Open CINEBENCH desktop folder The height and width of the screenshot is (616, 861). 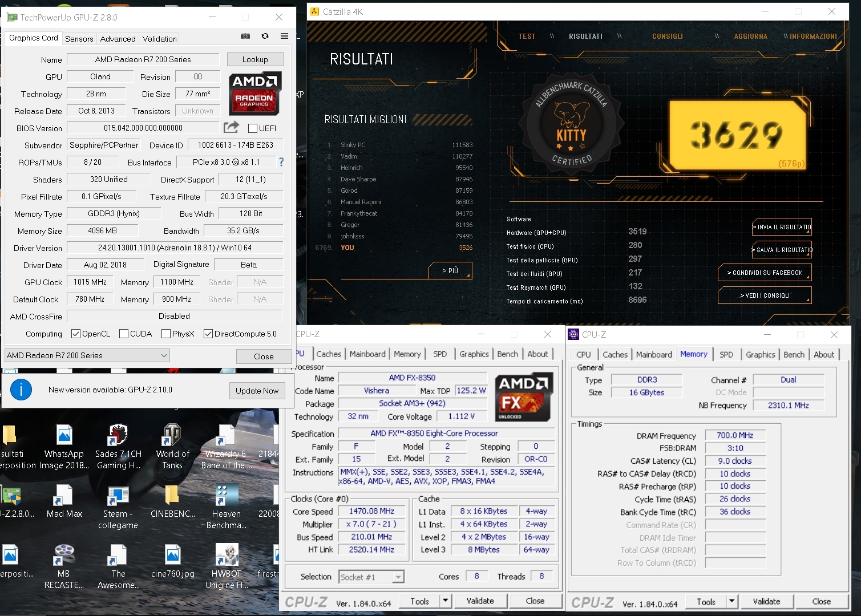click(x=172, y=501)
